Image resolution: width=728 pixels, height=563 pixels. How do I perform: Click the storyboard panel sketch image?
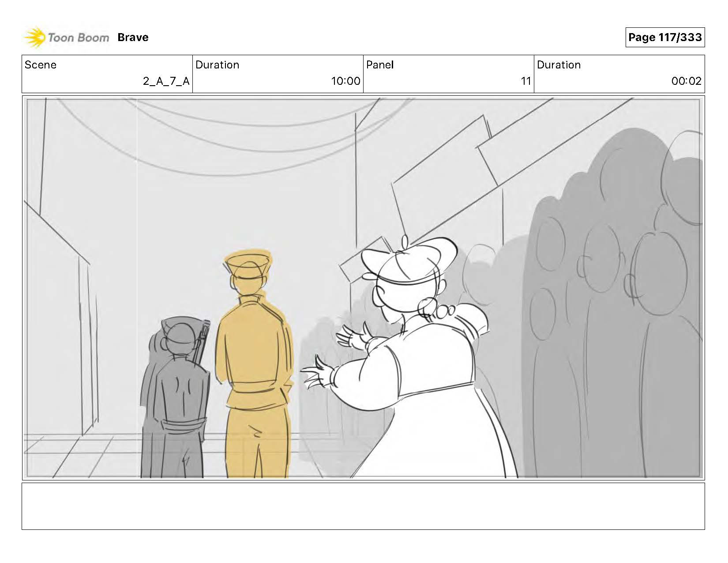pyautogui.click(x=363, y=288)
